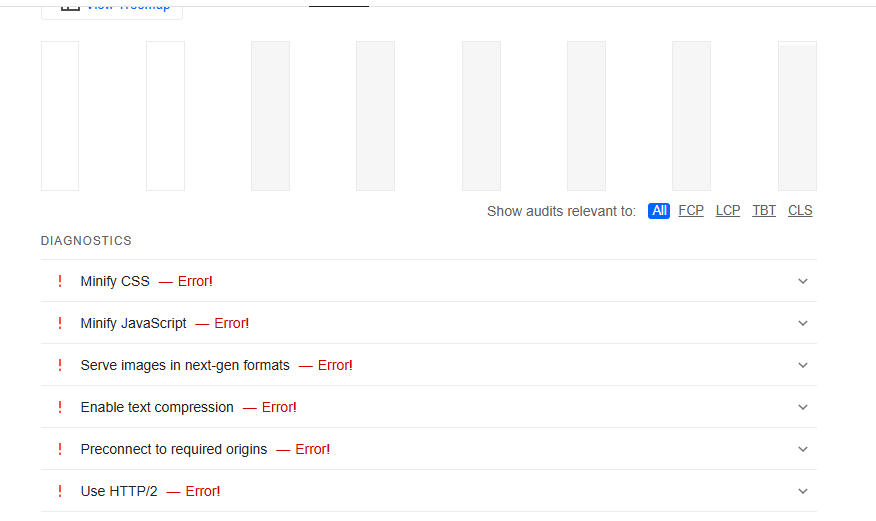Expand Enable text compression details chevron
This screenshot has width=876, height=521.
point(802,407)
